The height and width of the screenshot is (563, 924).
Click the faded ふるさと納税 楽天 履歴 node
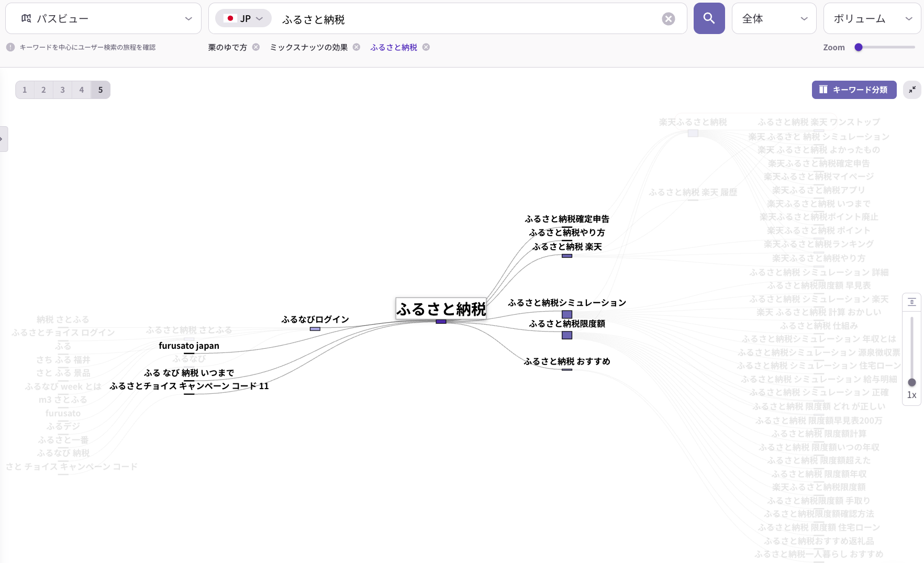pos(693,192)
